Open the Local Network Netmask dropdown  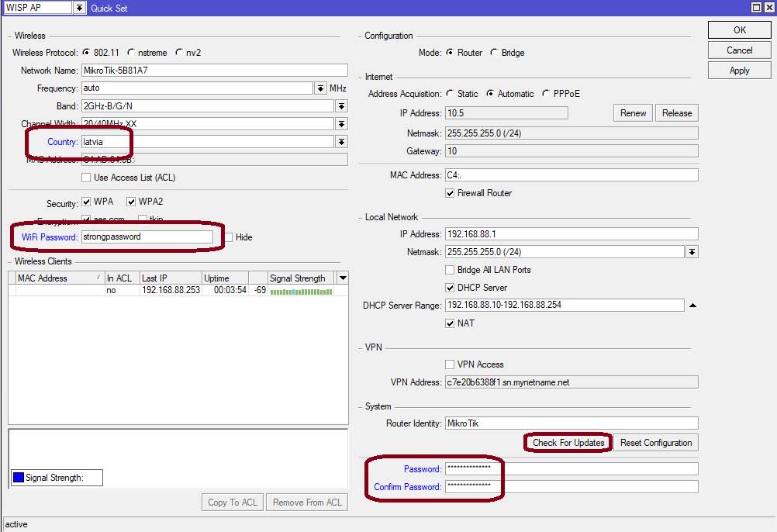tap(692, 252)
